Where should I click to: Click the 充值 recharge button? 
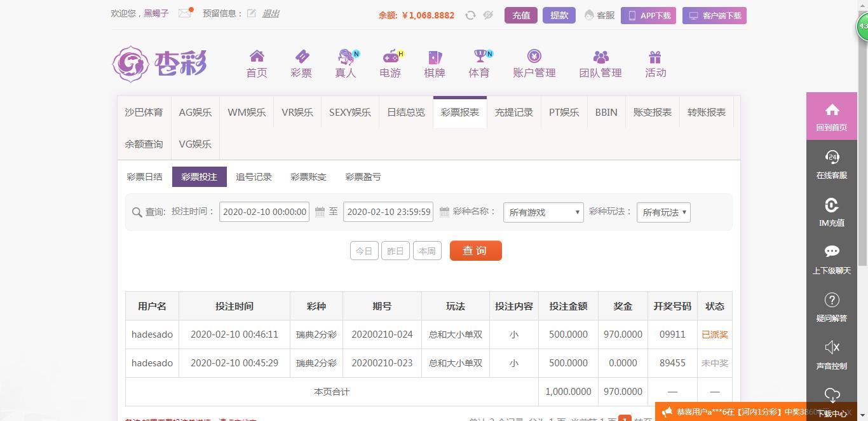click(520, 15)
